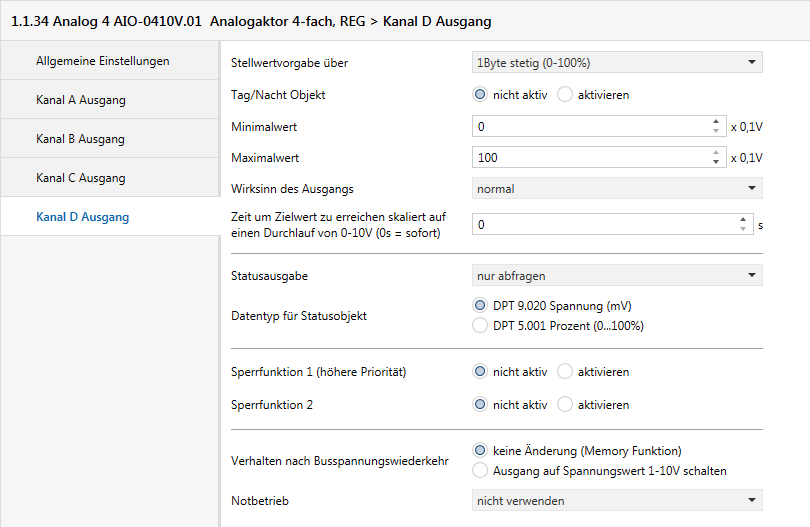
Task: Expand the Wirksinn des Ausgangs dropdown
Action: tap(617, 188)
